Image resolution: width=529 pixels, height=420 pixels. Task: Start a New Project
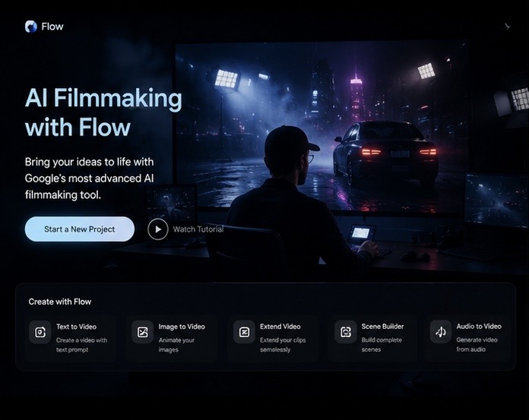click(x=80, y=229)
